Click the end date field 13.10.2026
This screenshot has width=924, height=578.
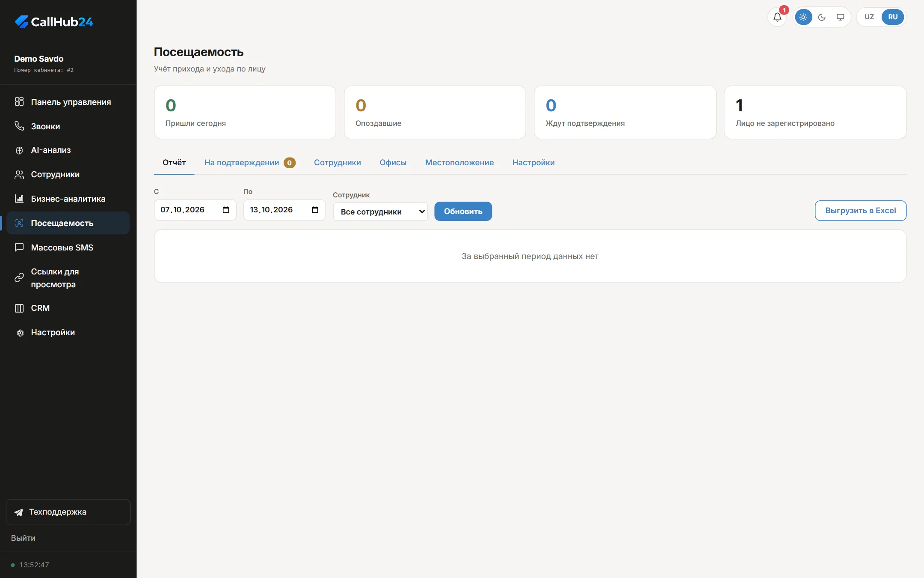click(x=284, y=210)
